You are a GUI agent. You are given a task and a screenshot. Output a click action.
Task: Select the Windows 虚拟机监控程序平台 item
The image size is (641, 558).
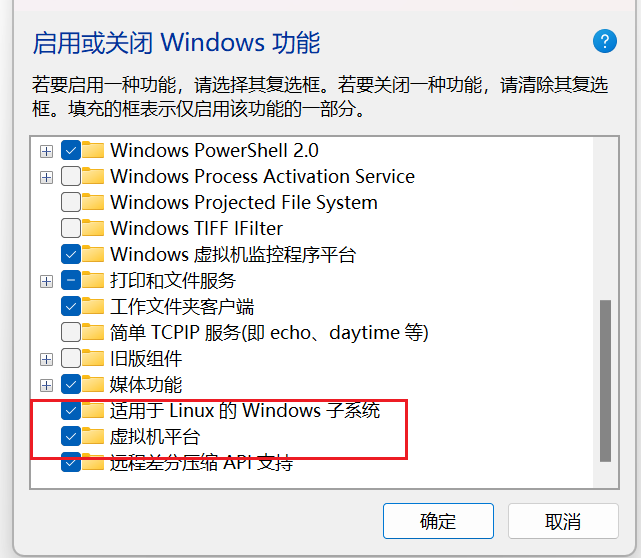point(232,254)
